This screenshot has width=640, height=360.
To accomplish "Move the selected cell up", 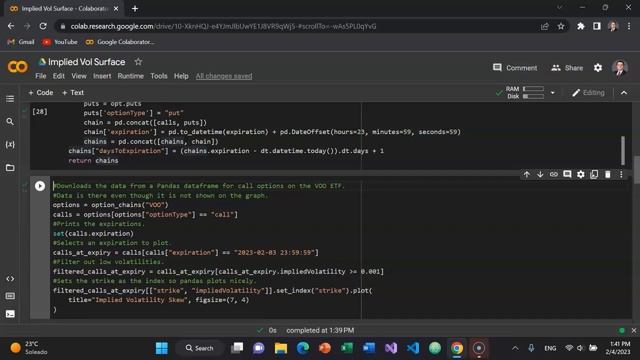I will coord(527,175).
